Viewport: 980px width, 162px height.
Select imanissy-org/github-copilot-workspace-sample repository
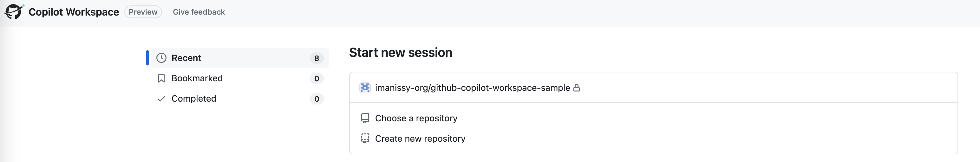pos(472,88)
